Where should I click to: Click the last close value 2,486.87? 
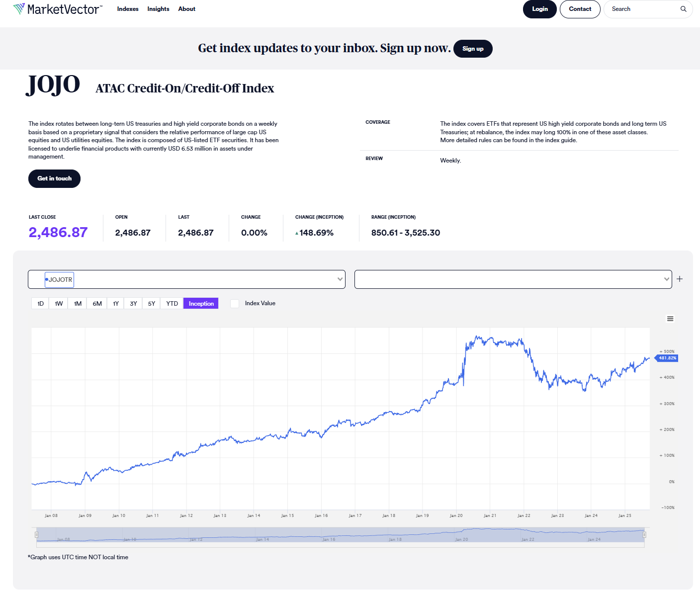tap(58, 232)
